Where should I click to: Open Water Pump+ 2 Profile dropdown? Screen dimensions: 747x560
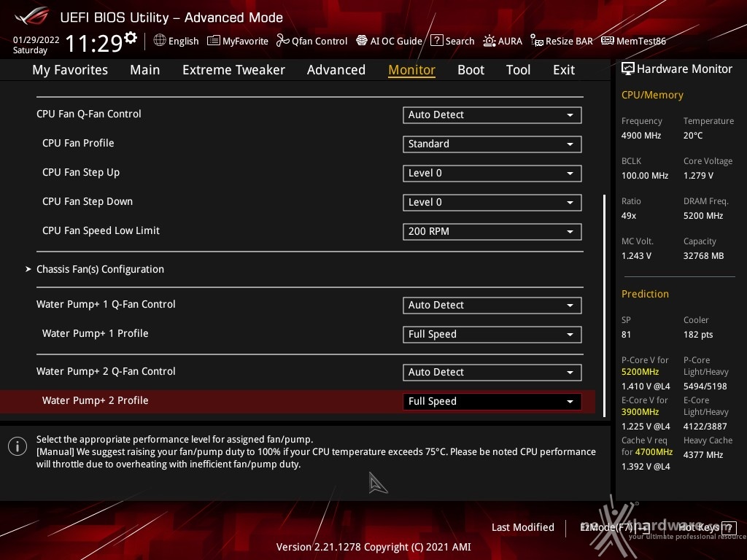click(x=492, y=402)
